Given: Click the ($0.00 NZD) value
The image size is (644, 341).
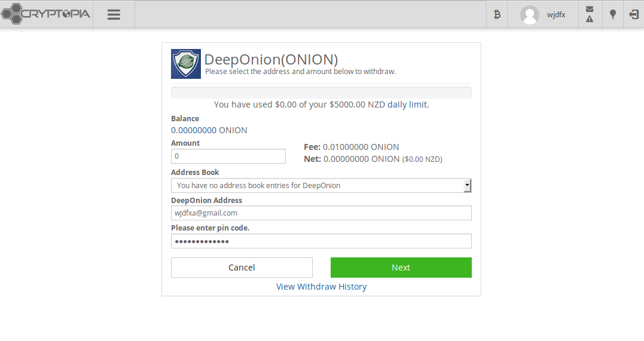Looking at the screenshot, I should point(422,159).
